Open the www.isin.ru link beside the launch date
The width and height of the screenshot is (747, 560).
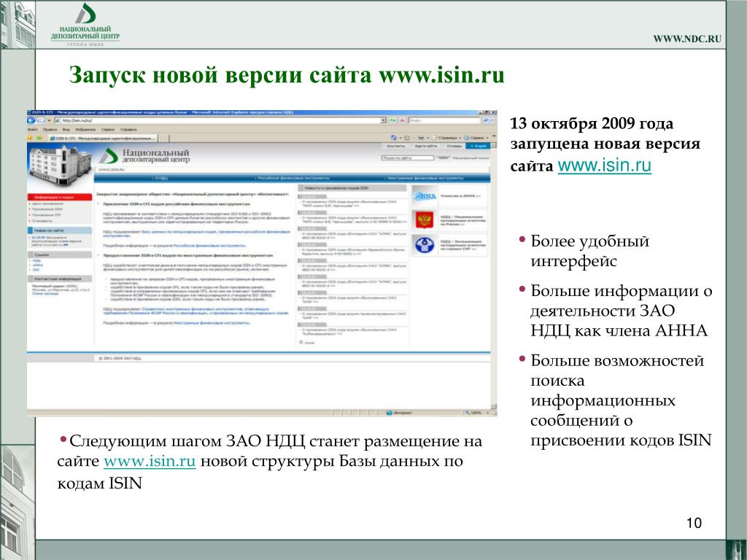point(604,166)
